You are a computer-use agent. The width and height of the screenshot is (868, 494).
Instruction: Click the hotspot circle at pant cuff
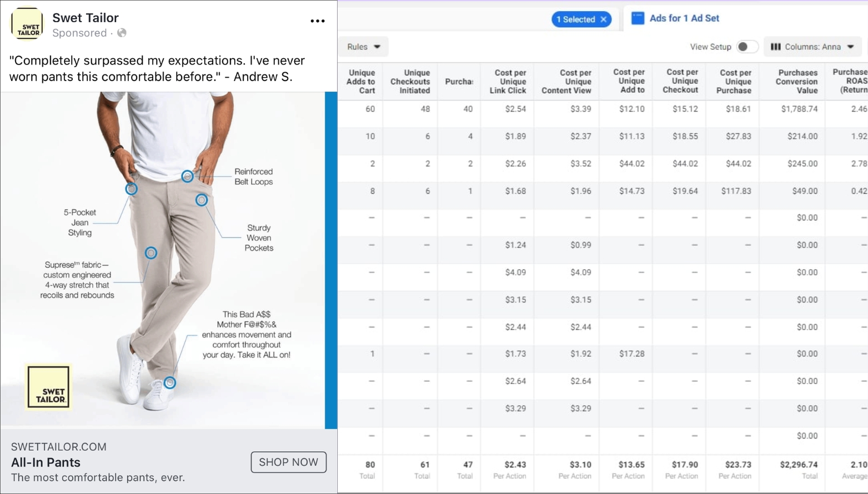(170, 382)
